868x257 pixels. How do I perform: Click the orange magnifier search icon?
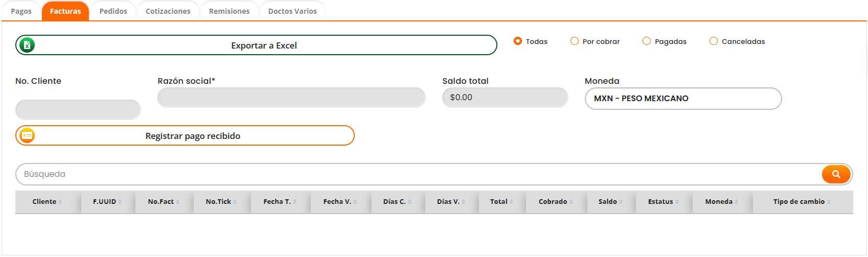tap(836, 174)
